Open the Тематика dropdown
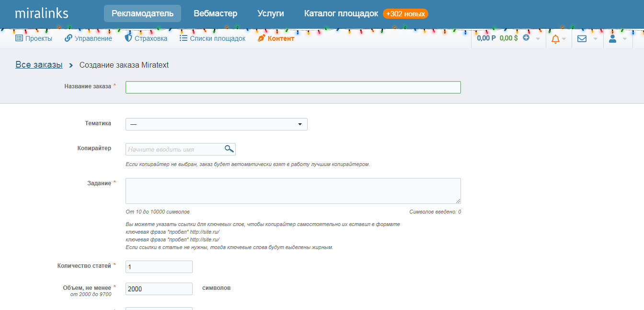Screen dimensions: 644x310 click(x=216, y=124)
